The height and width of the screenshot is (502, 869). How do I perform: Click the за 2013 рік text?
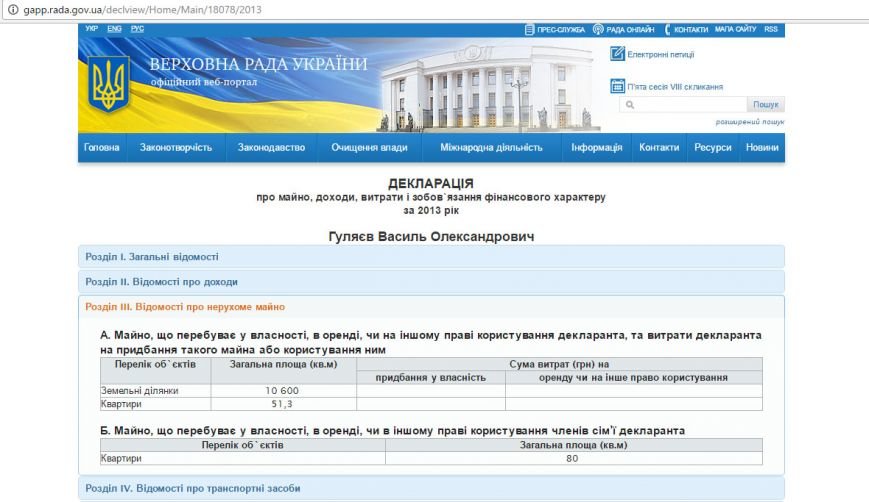coord(431,211)
